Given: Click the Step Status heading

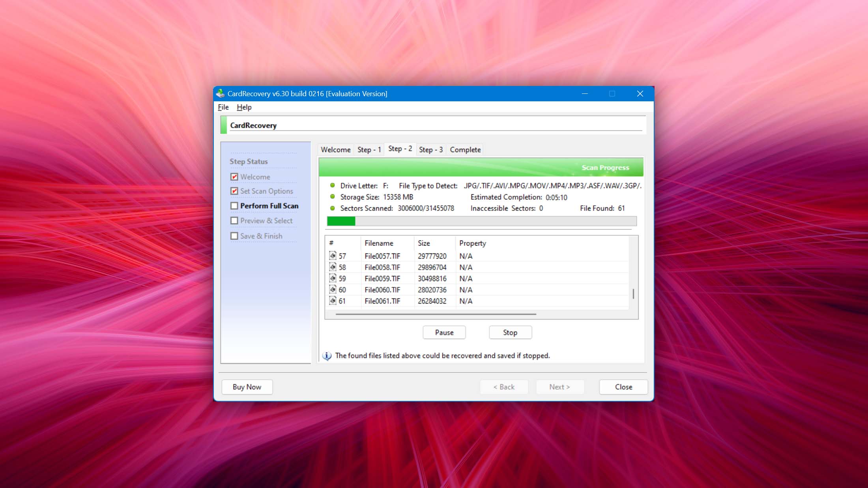Looking at the screenshot, I should (x=249, y=162).
